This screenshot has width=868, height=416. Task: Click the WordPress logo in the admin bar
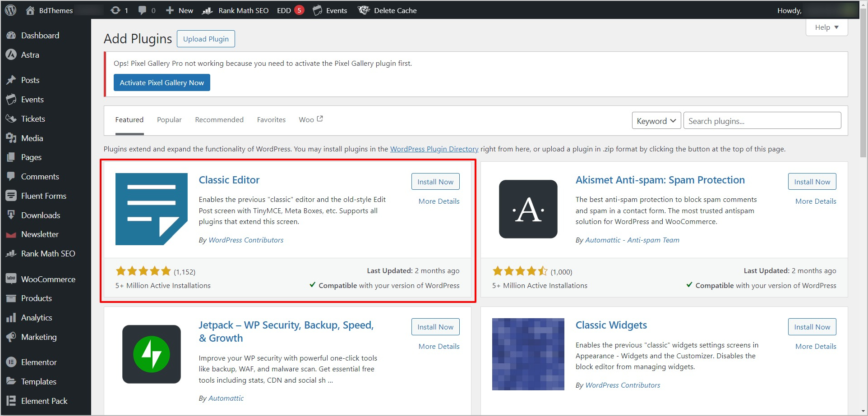(9, 10)
